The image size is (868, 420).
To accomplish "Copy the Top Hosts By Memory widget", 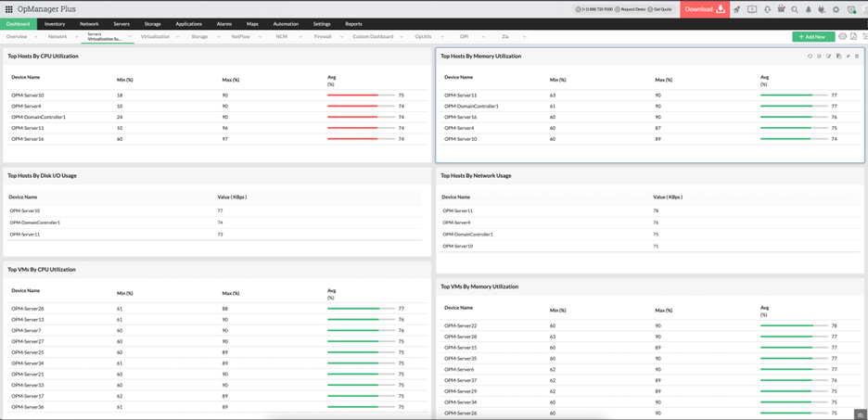I will coord(838,56).
